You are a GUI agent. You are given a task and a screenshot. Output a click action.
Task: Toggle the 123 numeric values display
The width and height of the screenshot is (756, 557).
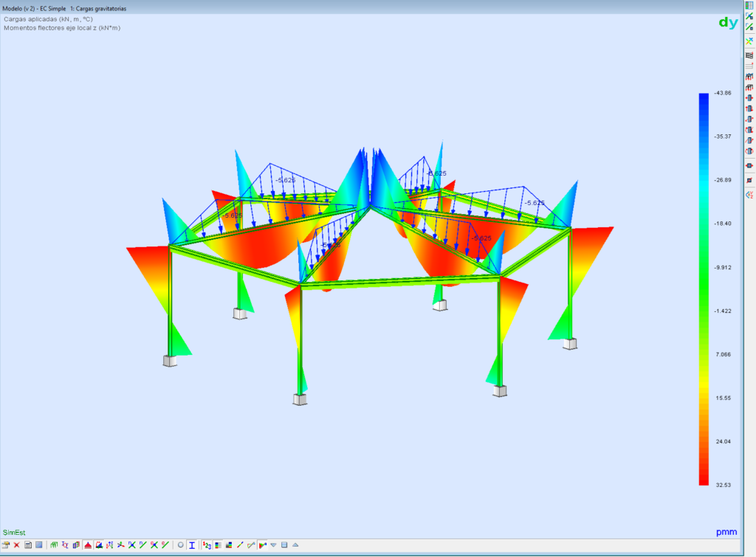(207, 545)
